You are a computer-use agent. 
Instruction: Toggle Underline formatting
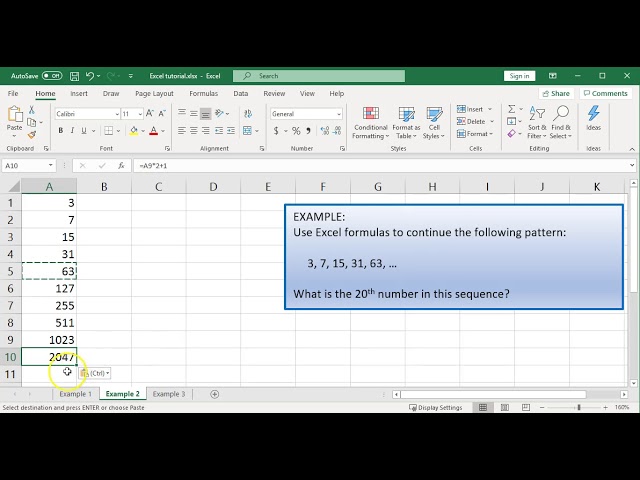tap(84, 131)
